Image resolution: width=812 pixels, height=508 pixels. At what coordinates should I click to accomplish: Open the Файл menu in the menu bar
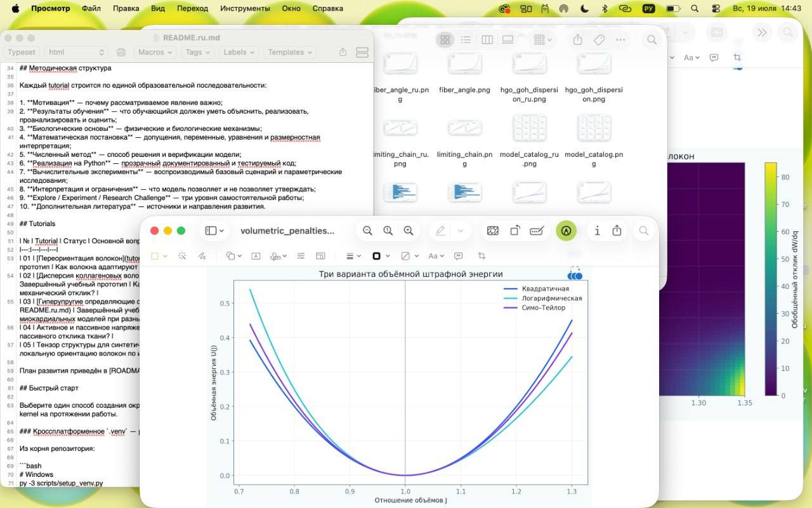(91, 8)
